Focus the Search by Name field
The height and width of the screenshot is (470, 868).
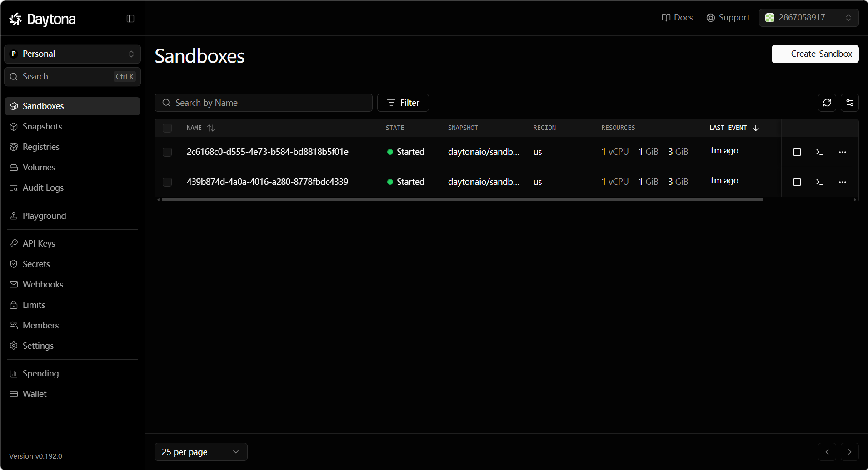coord(264,103)
